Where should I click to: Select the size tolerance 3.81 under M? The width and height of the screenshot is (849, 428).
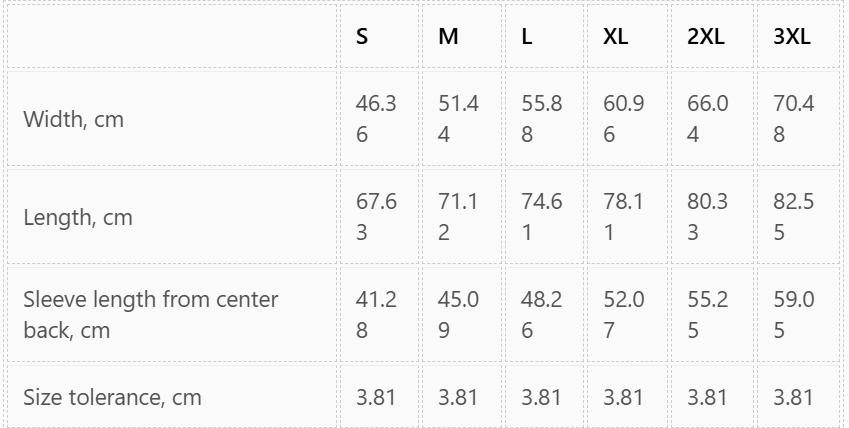[458, 397]
